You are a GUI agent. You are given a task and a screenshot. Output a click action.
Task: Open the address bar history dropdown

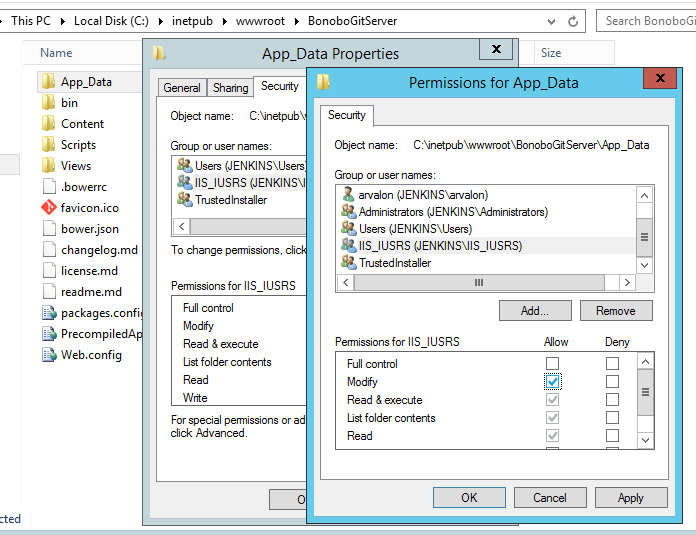point(551,21)
